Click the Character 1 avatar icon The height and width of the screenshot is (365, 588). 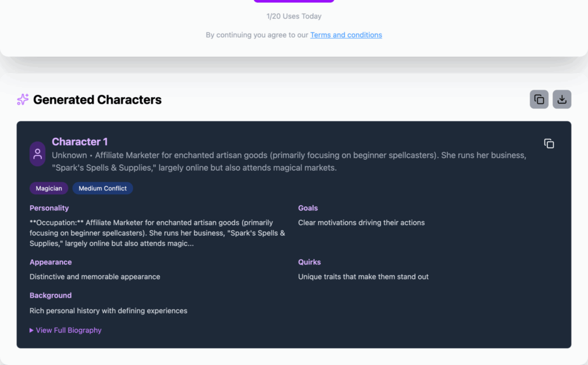(38, 154)
